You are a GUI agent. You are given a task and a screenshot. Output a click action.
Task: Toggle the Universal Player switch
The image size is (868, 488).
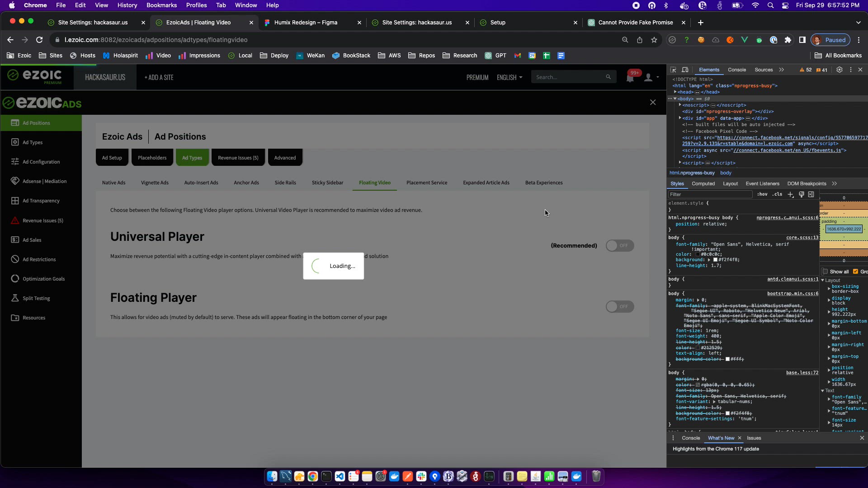tap(620, 245)
